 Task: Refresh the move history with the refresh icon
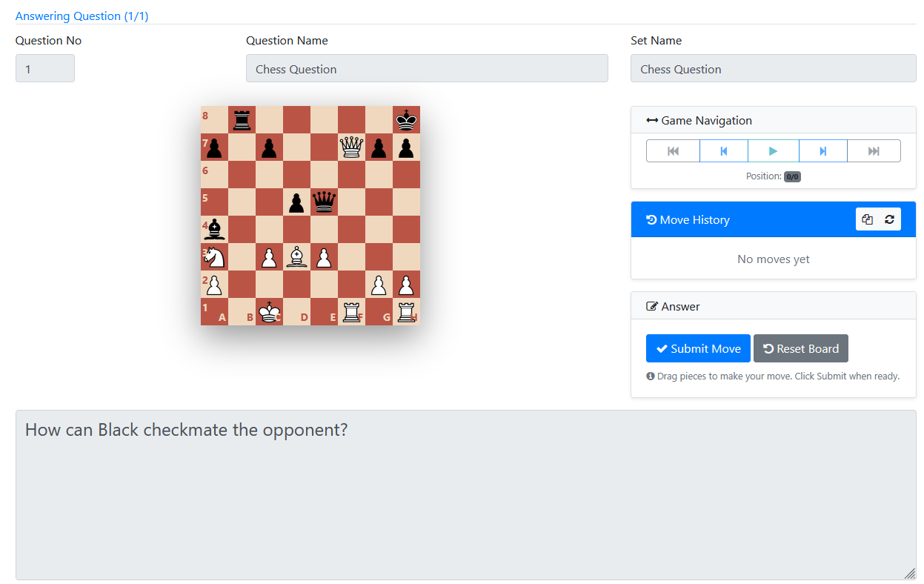pyautogui.click(x=889, y=219)
